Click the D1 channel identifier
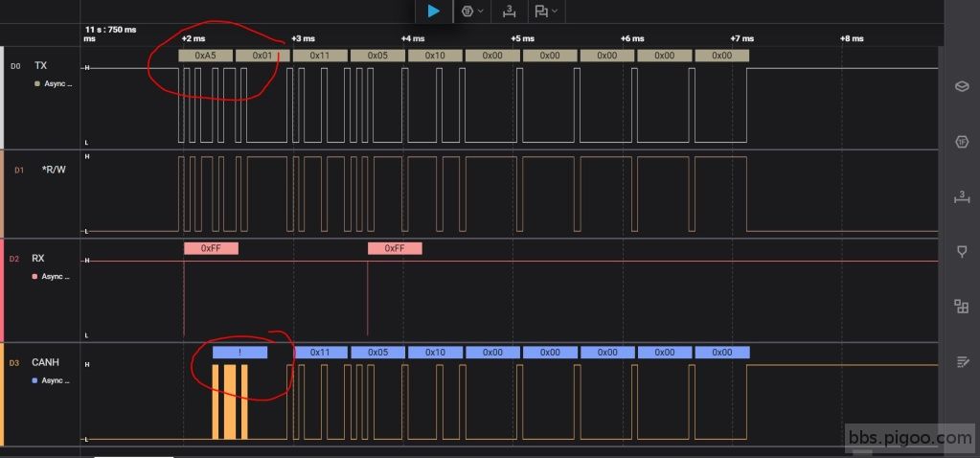 point(19,170)
